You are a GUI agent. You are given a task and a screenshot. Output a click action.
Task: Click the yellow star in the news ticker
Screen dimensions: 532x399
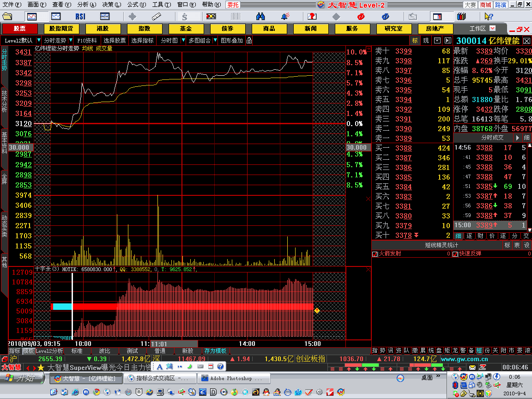41,368
